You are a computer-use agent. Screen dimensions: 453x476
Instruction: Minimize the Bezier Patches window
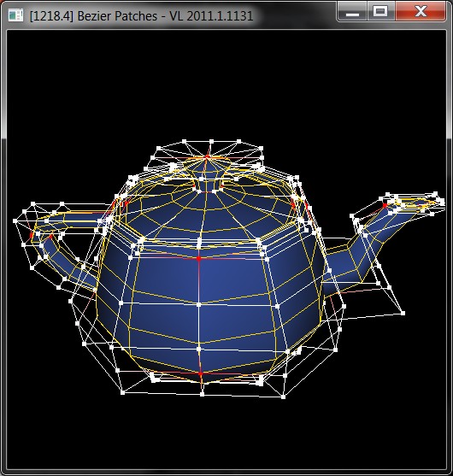352,11
